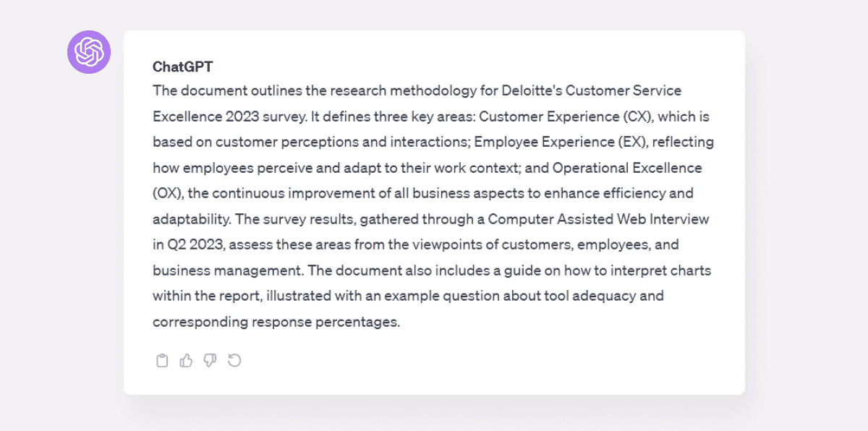The image size is (868, 431).
Task: Click the text "Operational Excellence"
Action: pyautogui.click(x=628, y=168)
